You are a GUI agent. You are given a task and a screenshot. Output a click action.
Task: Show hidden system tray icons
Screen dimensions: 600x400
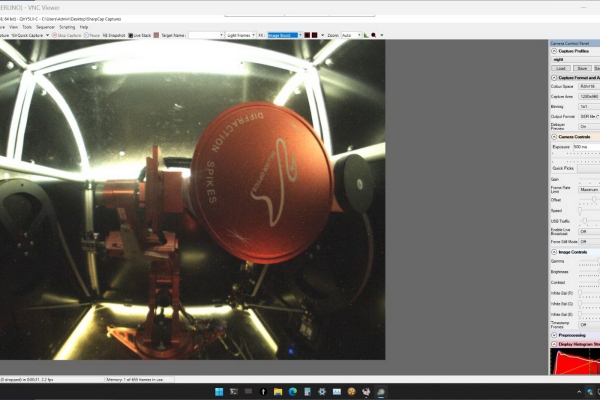coord(579,392)
